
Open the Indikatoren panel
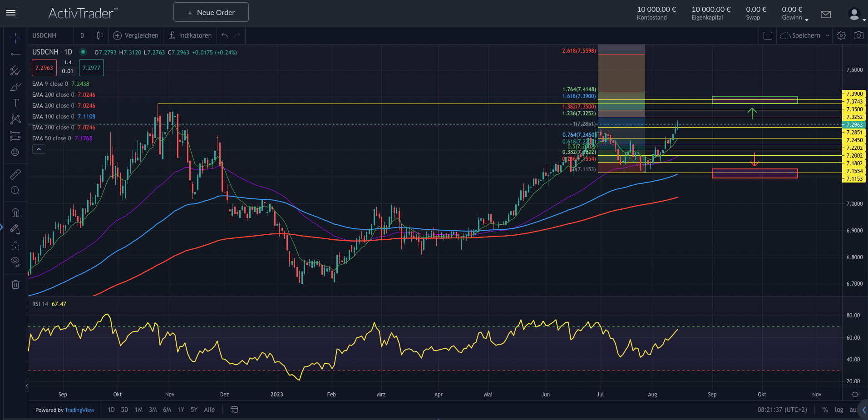point(190,35)
